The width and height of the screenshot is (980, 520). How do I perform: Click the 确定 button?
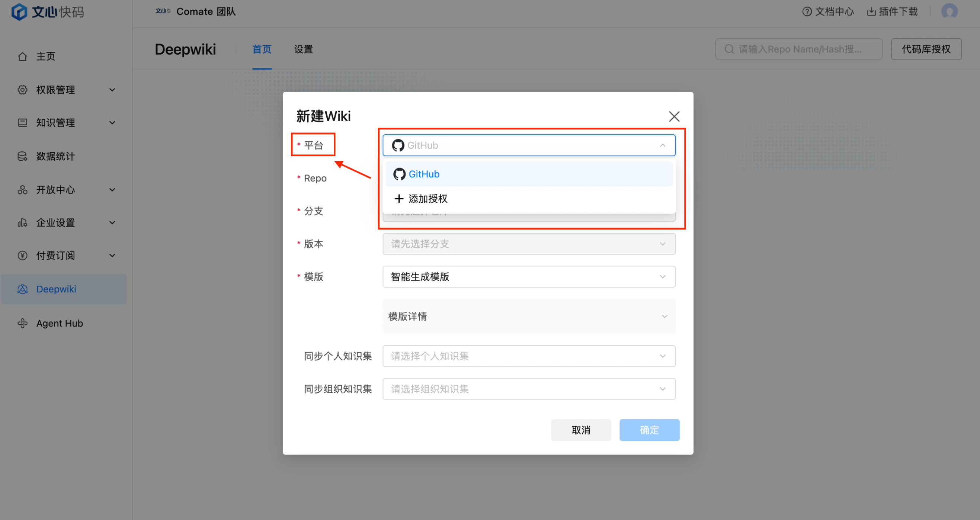(x=649, y=430)
